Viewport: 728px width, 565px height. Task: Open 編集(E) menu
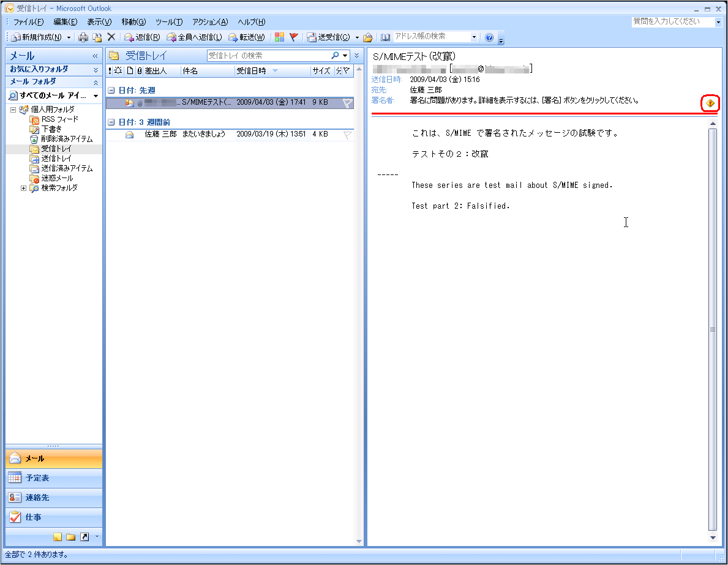[x=65, y=22]
